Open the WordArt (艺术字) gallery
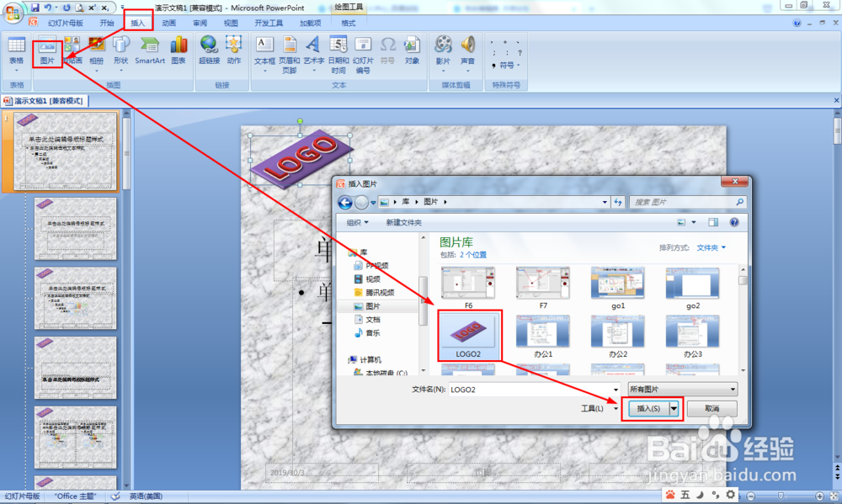This screenshot has height=504, width=842. [x=313, y=54]
